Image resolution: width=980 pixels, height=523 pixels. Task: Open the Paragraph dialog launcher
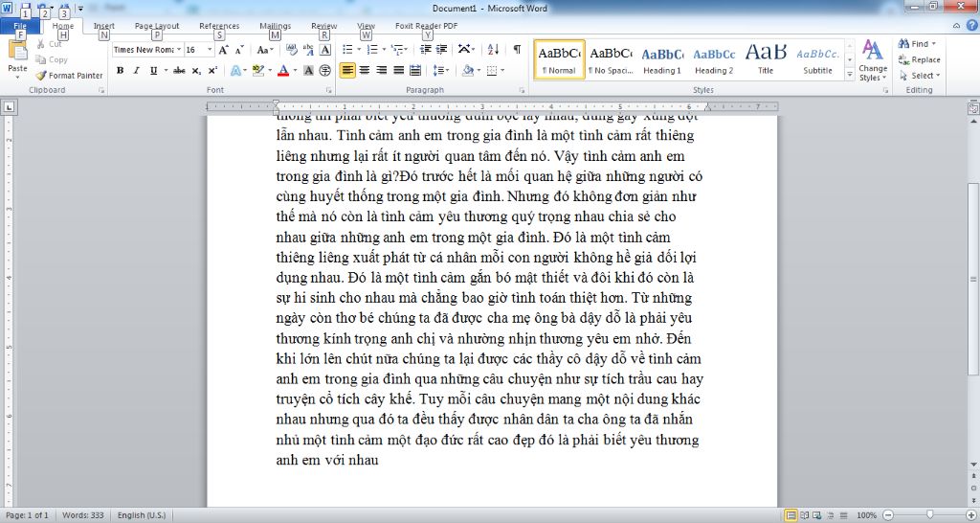[522, 91]
